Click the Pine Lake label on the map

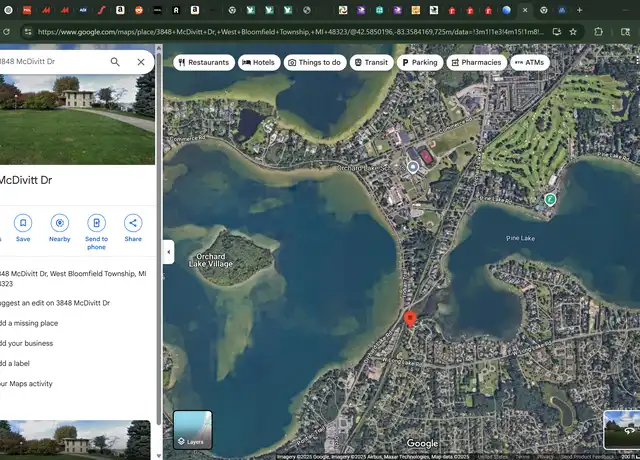(x=520, y=238)
